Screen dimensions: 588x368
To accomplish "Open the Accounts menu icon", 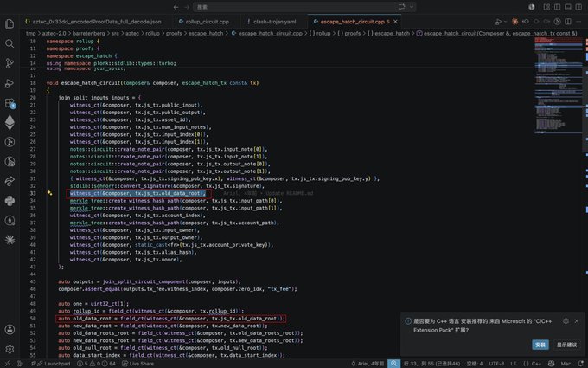I will pyautogui.click(x=10, y=329).
